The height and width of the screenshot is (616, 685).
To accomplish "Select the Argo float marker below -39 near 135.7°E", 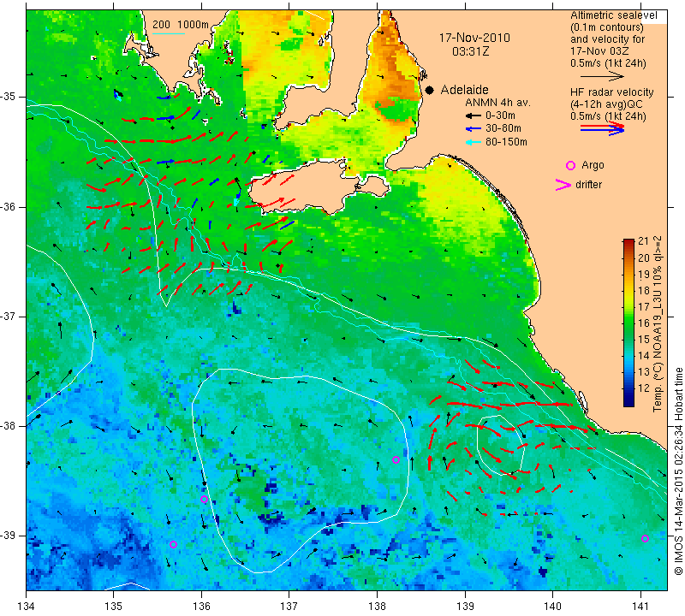I will pos(173,544).
